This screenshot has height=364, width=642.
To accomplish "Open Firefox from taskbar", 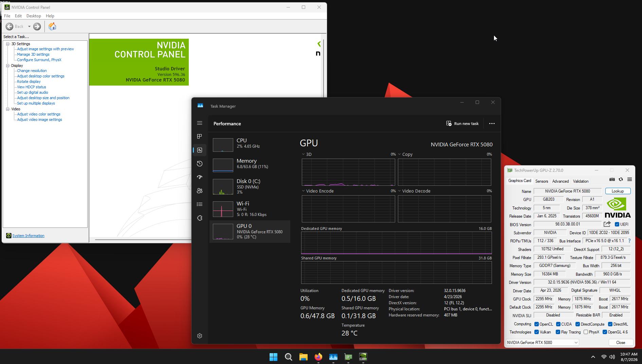I will pos(318,357).
